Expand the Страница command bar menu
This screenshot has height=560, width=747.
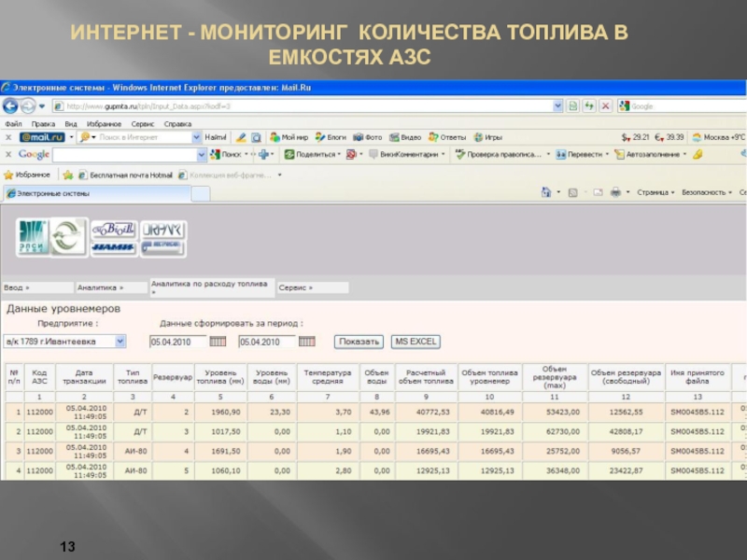(655, 193)
